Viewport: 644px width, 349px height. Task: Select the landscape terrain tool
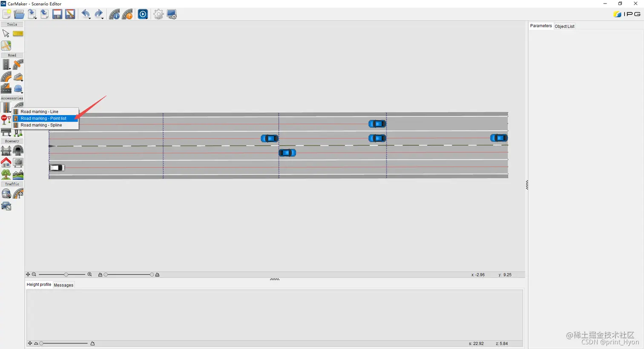(x=18, y=174)
